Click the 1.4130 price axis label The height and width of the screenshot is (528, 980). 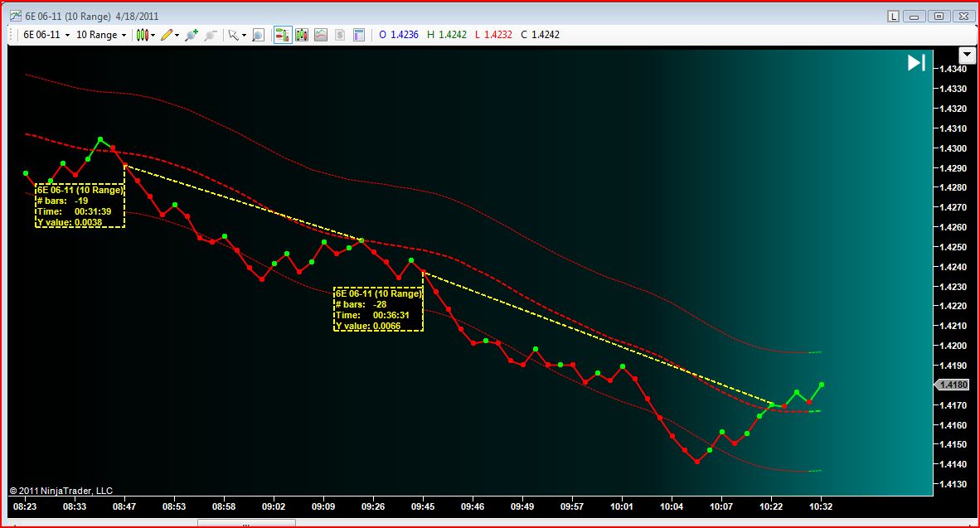pos(953,483)
